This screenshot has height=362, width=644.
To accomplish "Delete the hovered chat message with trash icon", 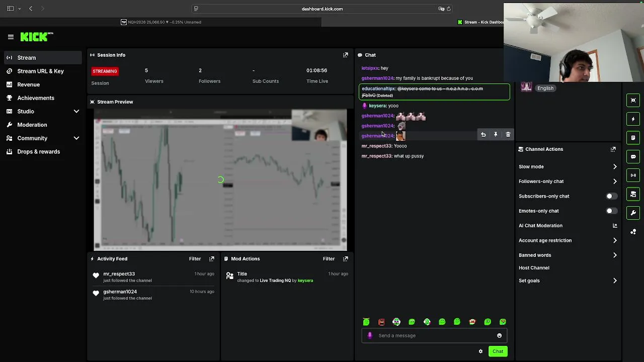I will [x=508, y=135].
